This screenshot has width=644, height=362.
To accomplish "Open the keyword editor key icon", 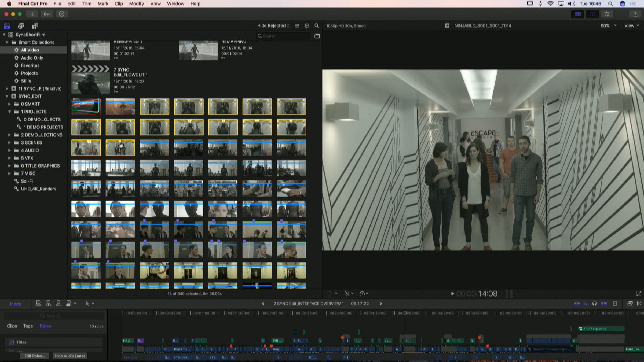I will (47, 14).
